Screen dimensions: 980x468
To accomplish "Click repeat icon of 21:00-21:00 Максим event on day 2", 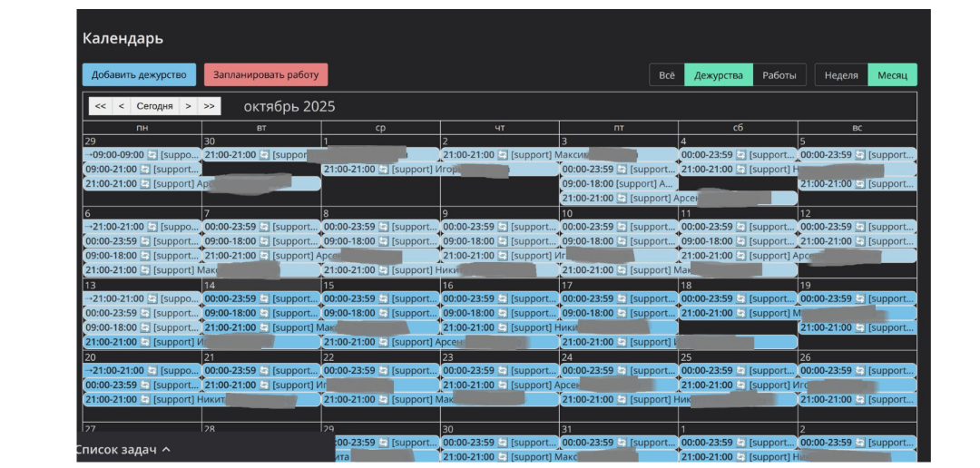I will (x=503, y=155).
